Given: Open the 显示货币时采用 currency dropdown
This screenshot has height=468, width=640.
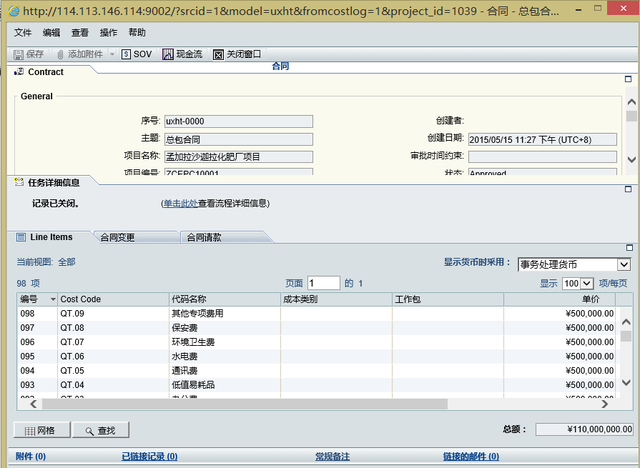Looking at the screenshot, I should [x=623, y=264].
